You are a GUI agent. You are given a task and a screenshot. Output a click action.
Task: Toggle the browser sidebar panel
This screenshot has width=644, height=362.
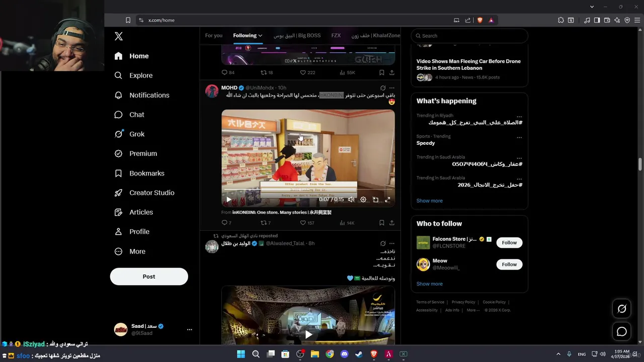[x=597, y=20]
